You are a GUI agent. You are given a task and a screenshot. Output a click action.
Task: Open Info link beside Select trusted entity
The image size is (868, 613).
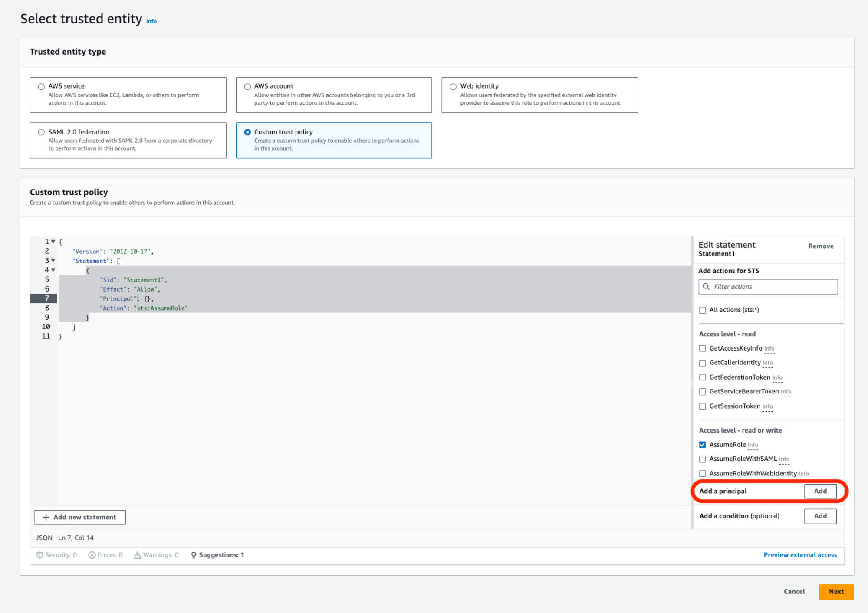point(151,21)
